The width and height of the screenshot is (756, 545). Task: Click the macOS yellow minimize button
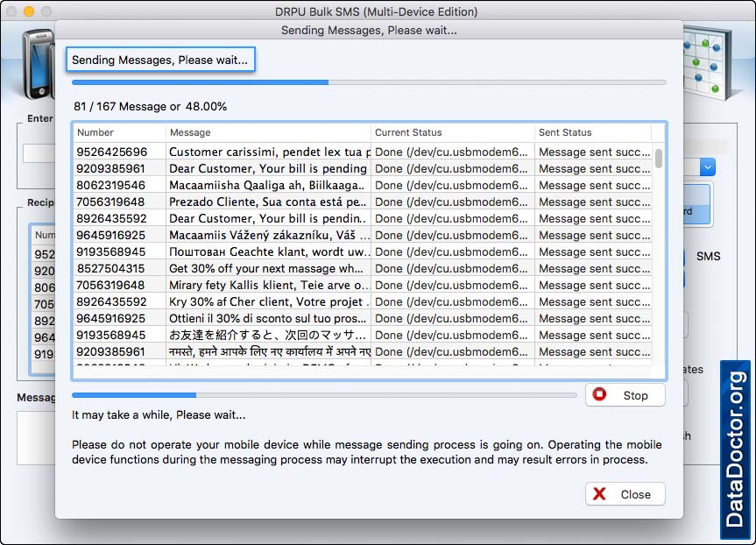click(29, 11)
